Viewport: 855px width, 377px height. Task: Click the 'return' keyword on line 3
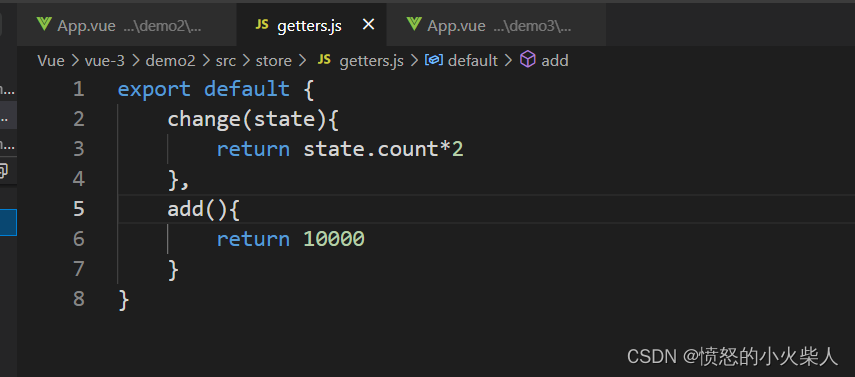(x=254, y=149)
